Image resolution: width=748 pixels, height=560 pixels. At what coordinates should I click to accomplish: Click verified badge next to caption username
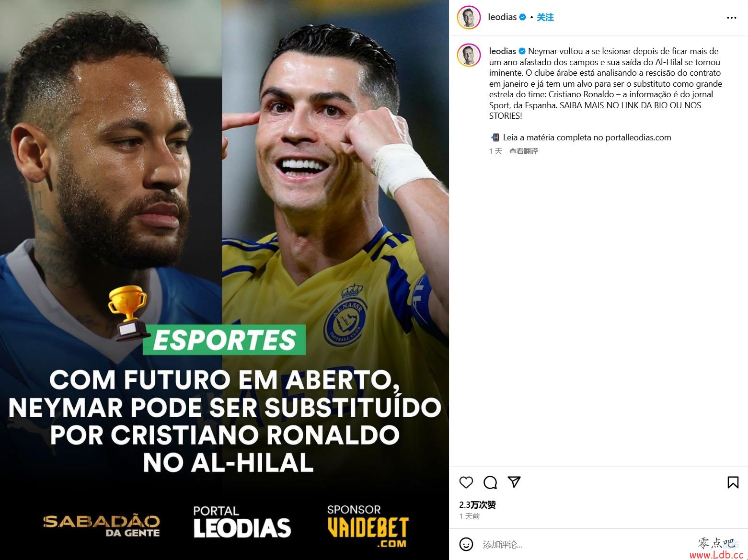point(522,51)
